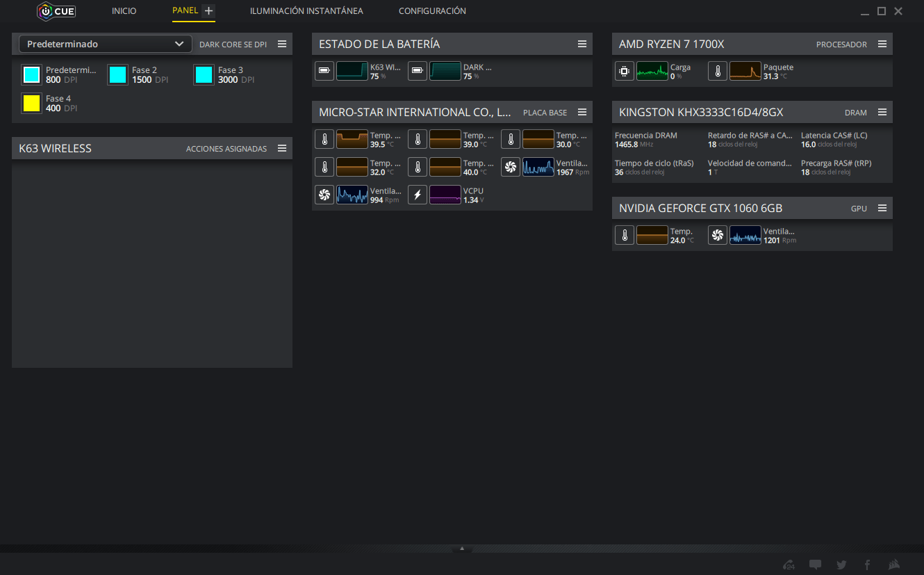This screenshot has width=924, height=575.
Task: Open the Facebook icon in the footer
Action: [867, 565]
